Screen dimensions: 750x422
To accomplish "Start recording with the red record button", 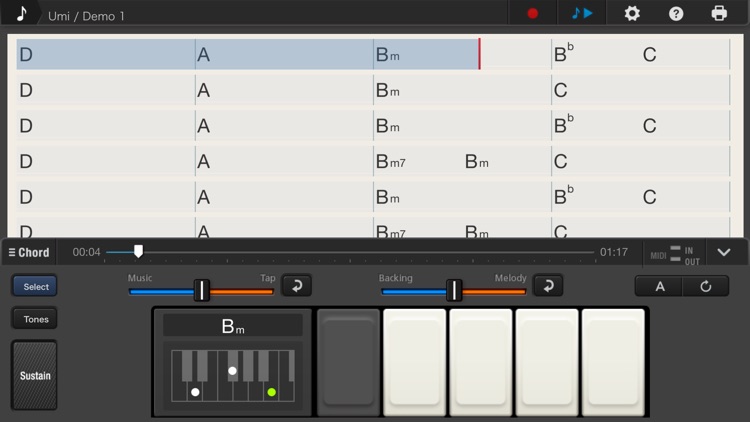I will tap(532, 13).
